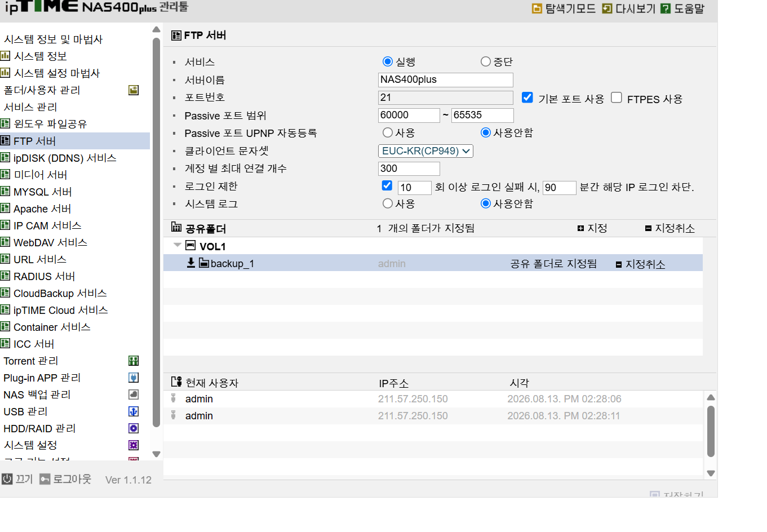This screenshot has width=767, height=532.
Task: Click the MYSQL 서버 menu icon
Action: pyautogui.click(x=5, y=191)
